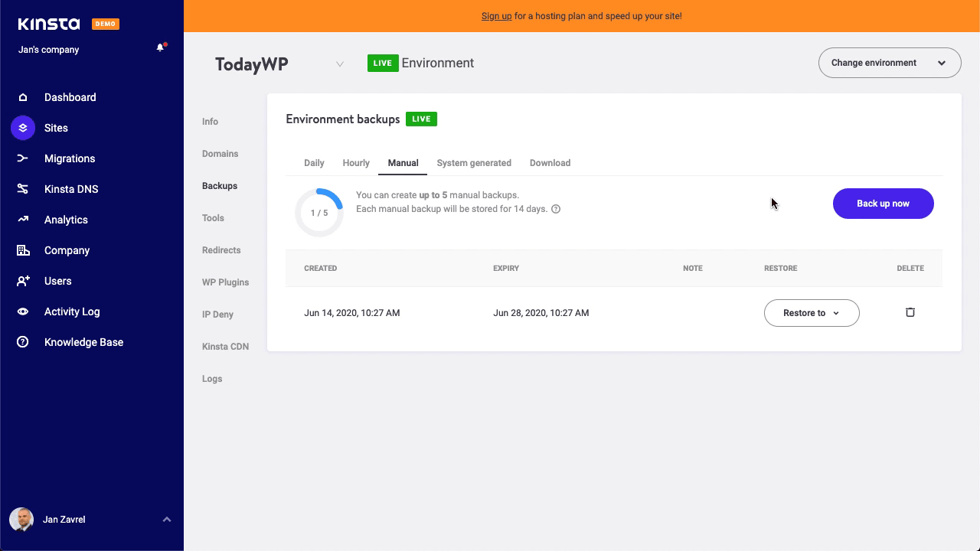Click the Sites layers icon

click(x=23, y=128)
